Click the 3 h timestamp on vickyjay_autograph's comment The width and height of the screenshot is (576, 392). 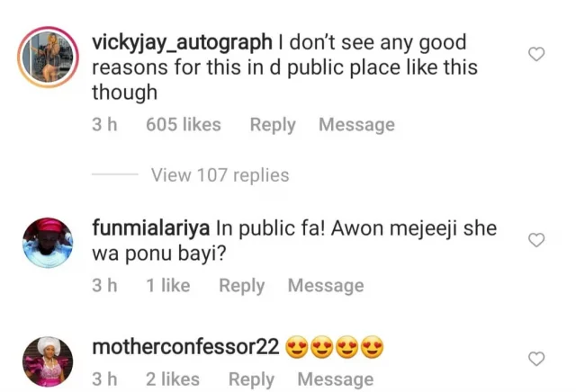(x=105, y=125)
